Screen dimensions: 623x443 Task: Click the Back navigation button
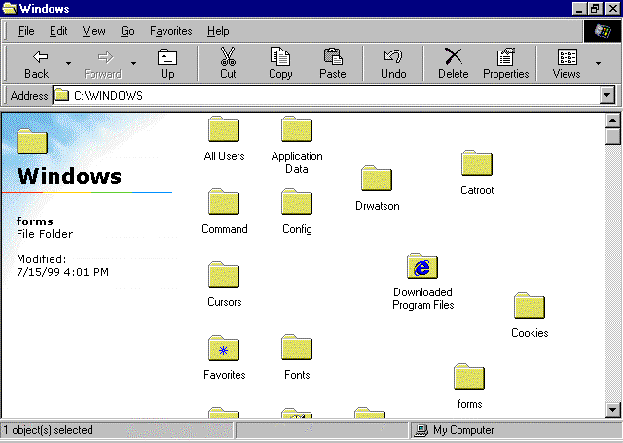37,63
